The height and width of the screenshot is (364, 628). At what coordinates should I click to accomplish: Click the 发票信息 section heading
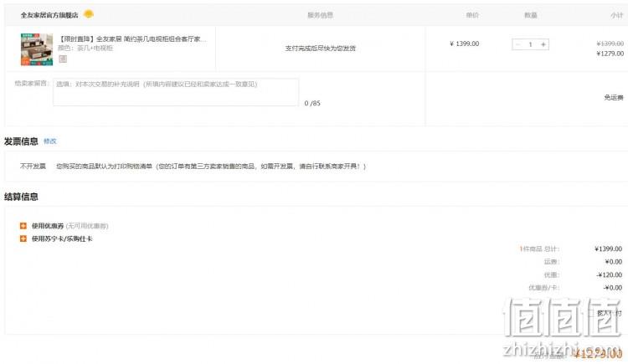click(x=21, y=141)
